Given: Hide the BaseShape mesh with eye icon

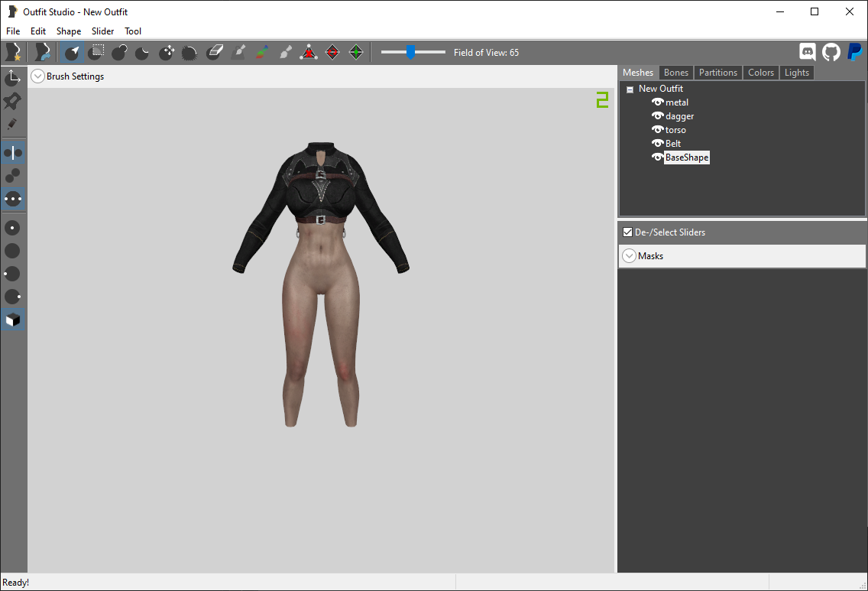Looking at the screenshot, I should pyautogui.click(x=658, y=157).
